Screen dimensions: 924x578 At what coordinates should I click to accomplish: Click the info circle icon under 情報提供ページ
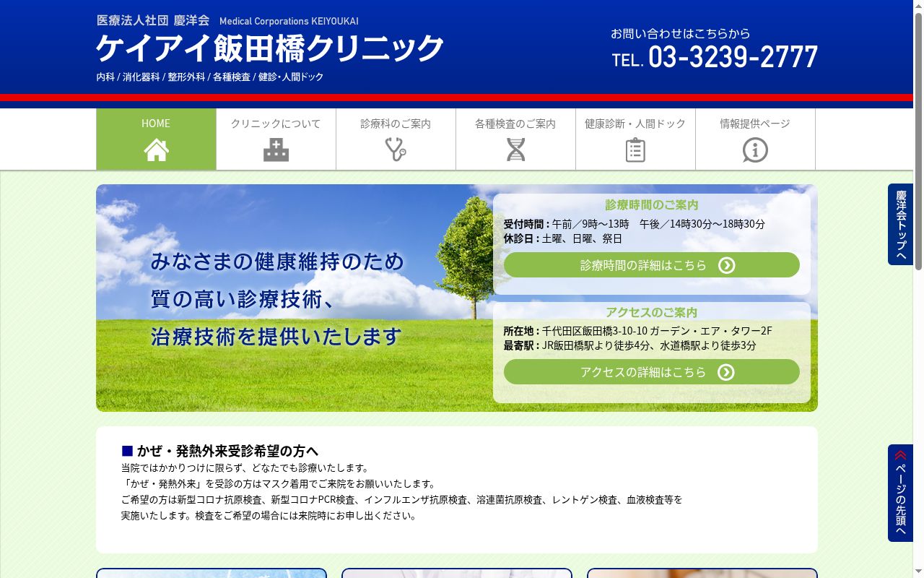[755, 150]
